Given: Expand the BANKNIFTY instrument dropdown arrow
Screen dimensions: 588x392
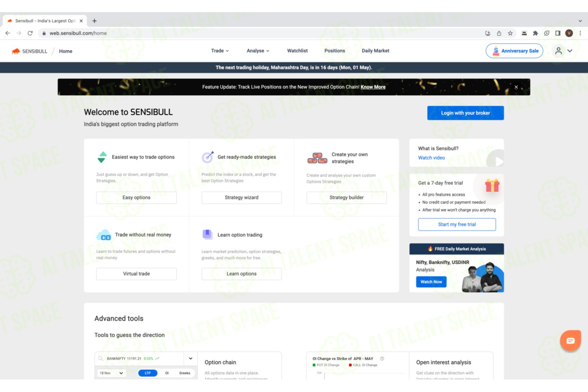Looking at the screenshot, I should click(191, 358).
